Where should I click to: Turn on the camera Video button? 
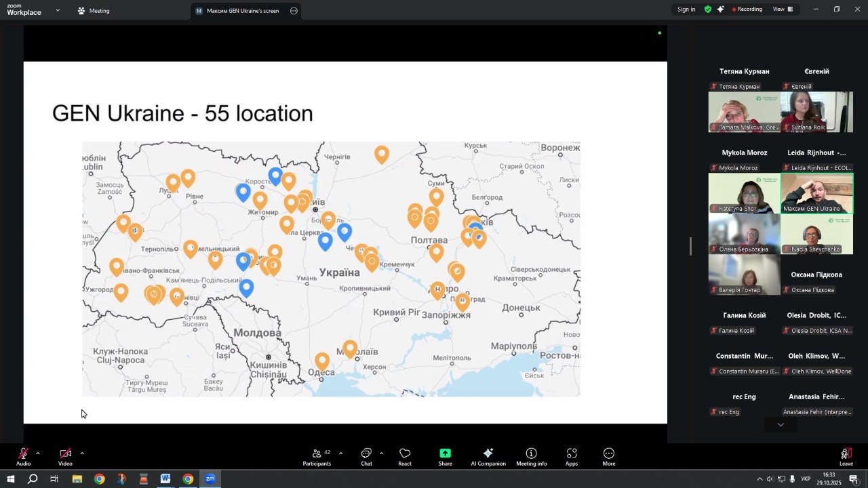coord(65,457)
